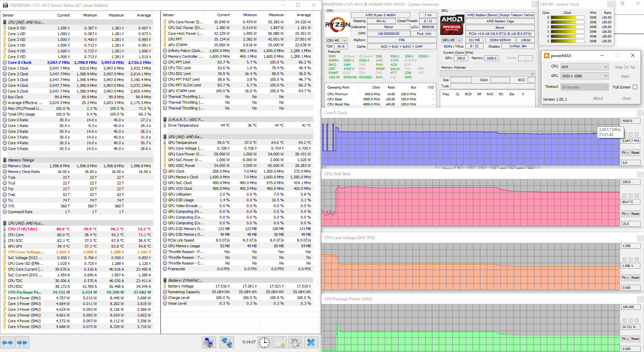Image resolution: width=644 pixels, height=352 pixels.
Task: Open powerMAX CPU test dropdown showing AVX
Action: [x=585, y=67]
